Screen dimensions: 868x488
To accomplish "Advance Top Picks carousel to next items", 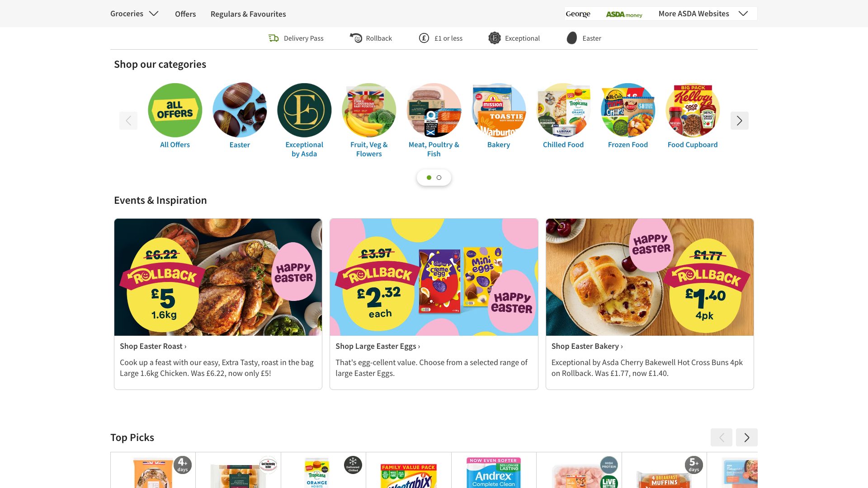I will (747, 437).
